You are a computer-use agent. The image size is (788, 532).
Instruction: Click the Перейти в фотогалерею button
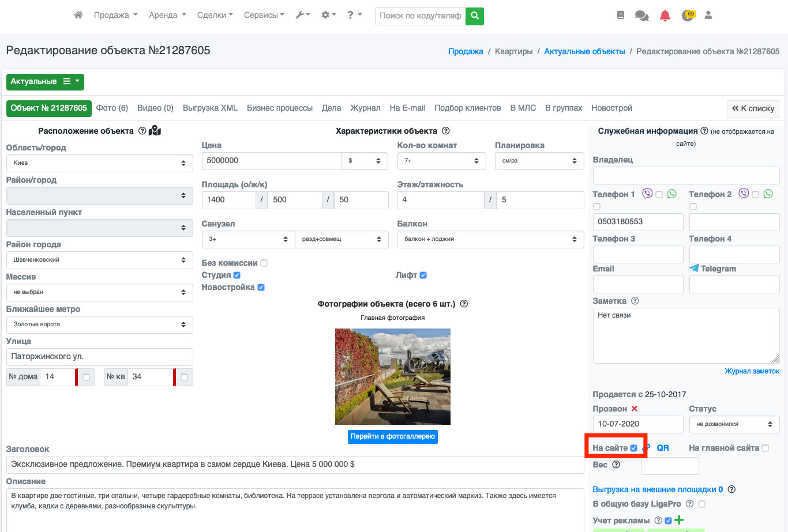[x=392, y=437]
